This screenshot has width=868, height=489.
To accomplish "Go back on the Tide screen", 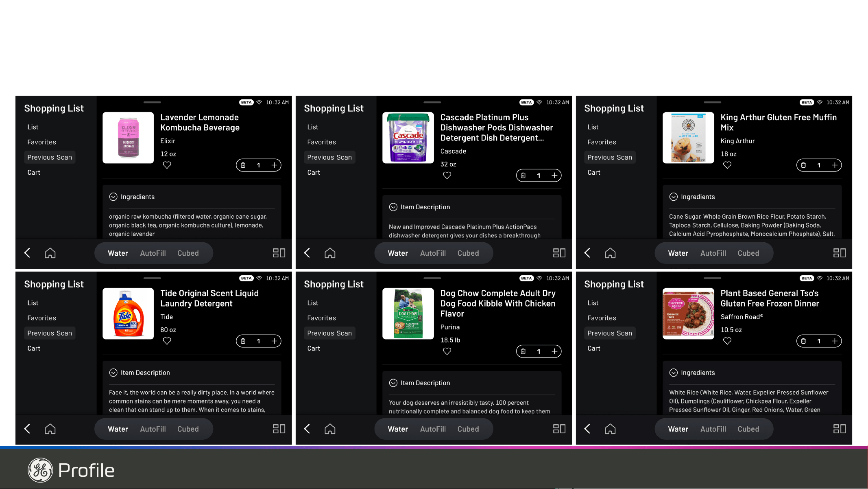I will coord(27,429).
